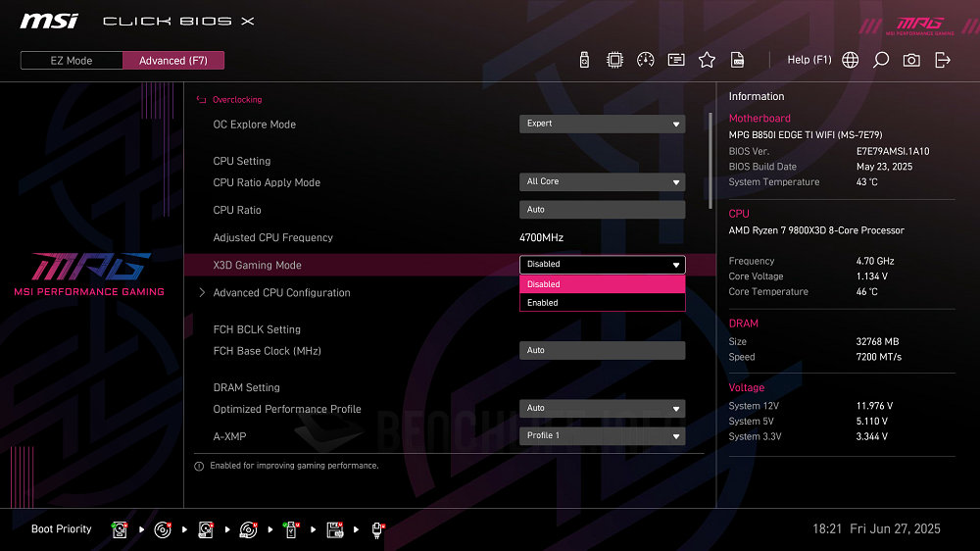Select FCH Base Clock (MHz) label

pos(267,351)
